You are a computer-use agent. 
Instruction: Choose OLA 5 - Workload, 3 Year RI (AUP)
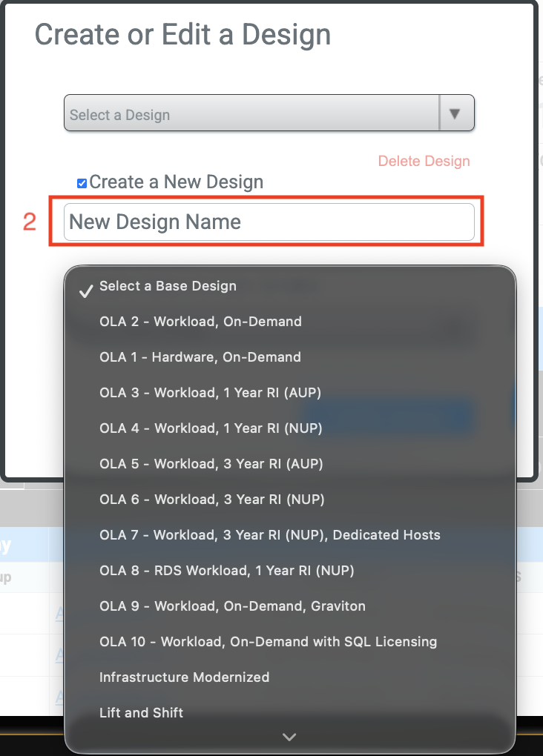tap(211, 464)
